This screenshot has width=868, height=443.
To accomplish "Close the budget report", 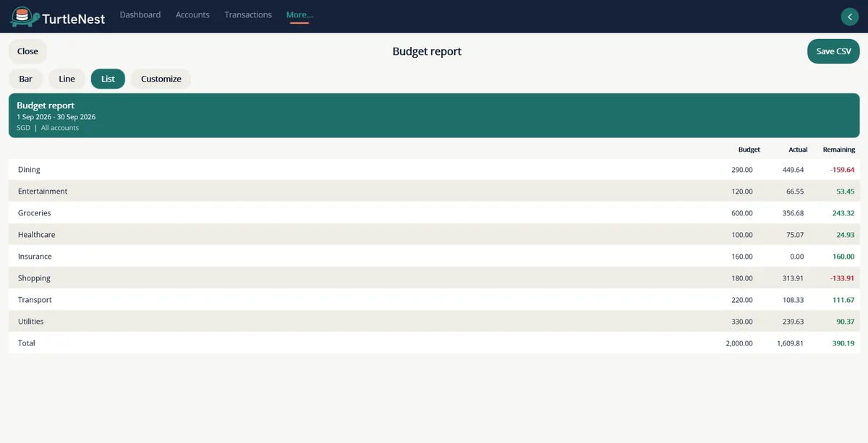I will (27, 51).
